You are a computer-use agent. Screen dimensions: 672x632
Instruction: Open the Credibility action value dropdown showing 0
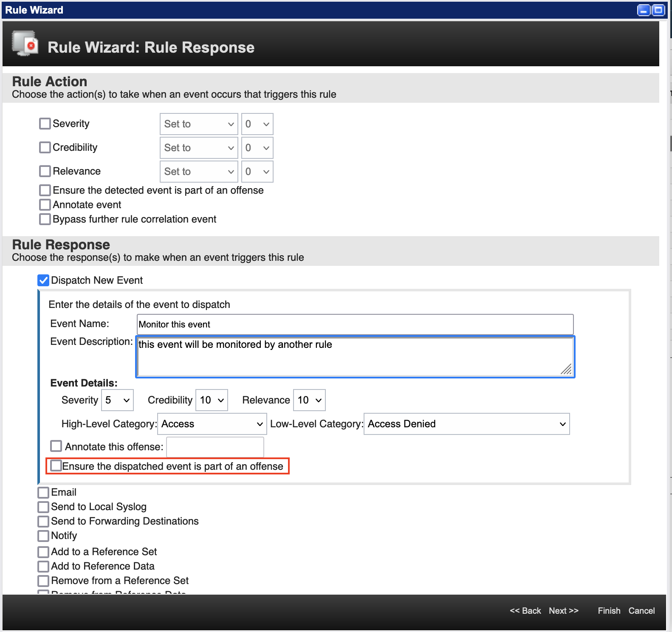coord(257,148)
